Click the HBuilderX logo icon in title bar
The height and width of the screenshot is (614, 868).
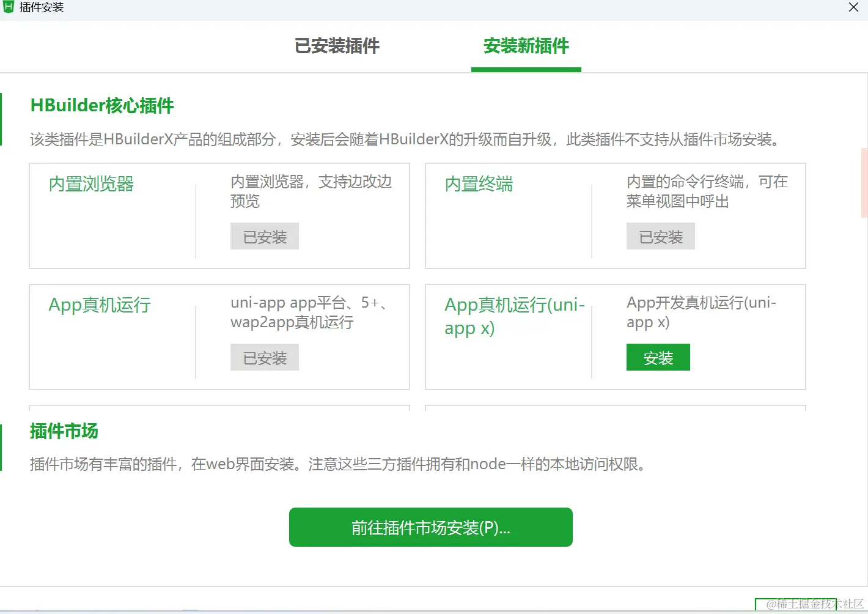(8, 7)
